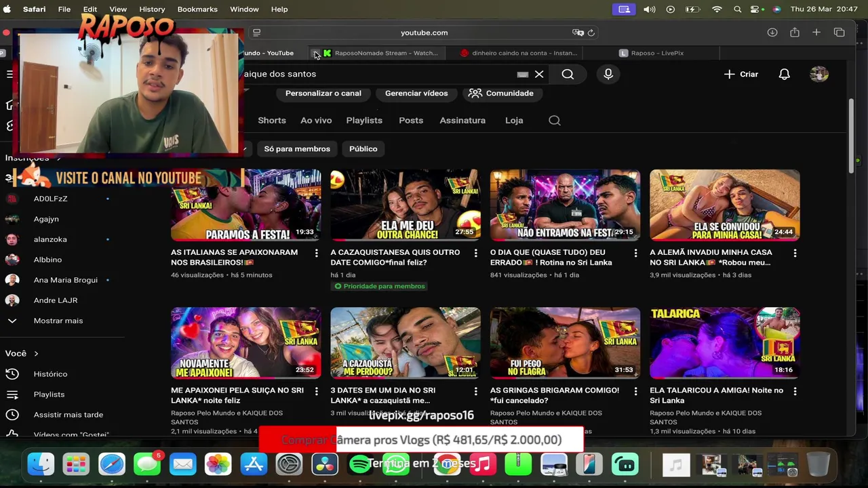868x488 pixels.
Task: Open the Bookmarks menu
Action: coord(197,9)
